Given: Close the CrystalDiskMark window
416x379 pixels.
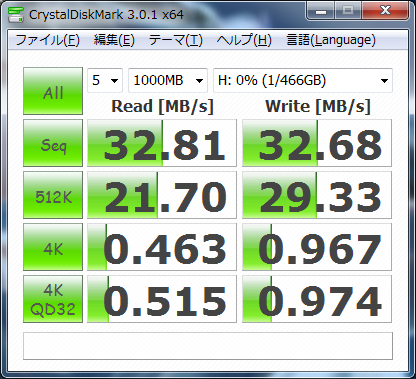Looking at the screenshot, I should 385,11.
